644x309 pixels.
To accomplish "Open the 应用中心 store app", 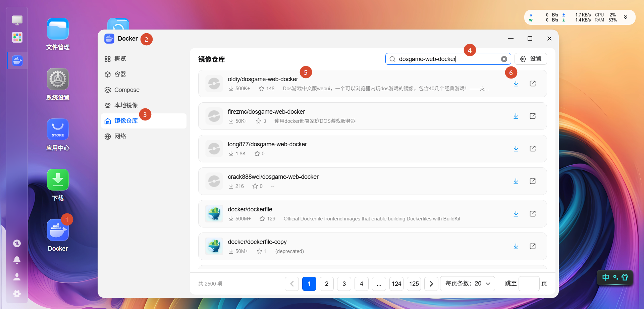I will pyautogui.click(x=58, y=130).
